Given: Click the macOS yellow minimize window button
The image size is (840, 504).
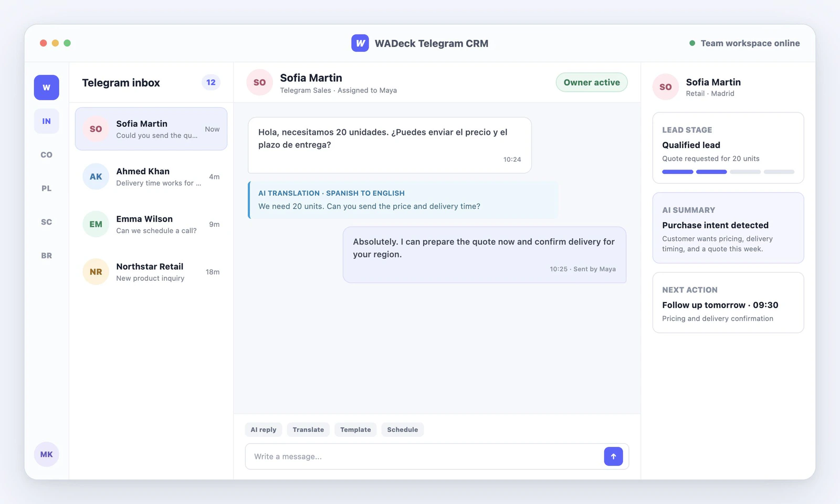Looking at the screenshot, I should pyautogui.click(x=55, y=43).
